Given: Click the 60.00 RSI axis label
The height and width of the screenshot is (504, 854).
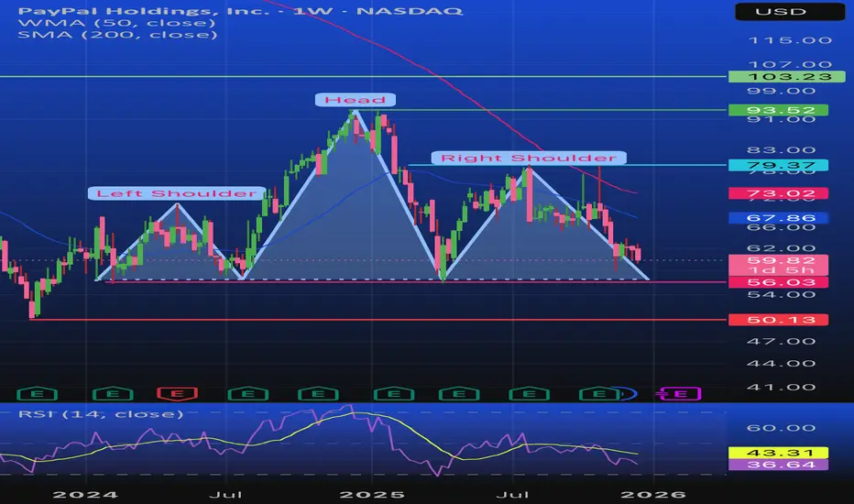Looking at the screenshot, I should click(781, 428).
